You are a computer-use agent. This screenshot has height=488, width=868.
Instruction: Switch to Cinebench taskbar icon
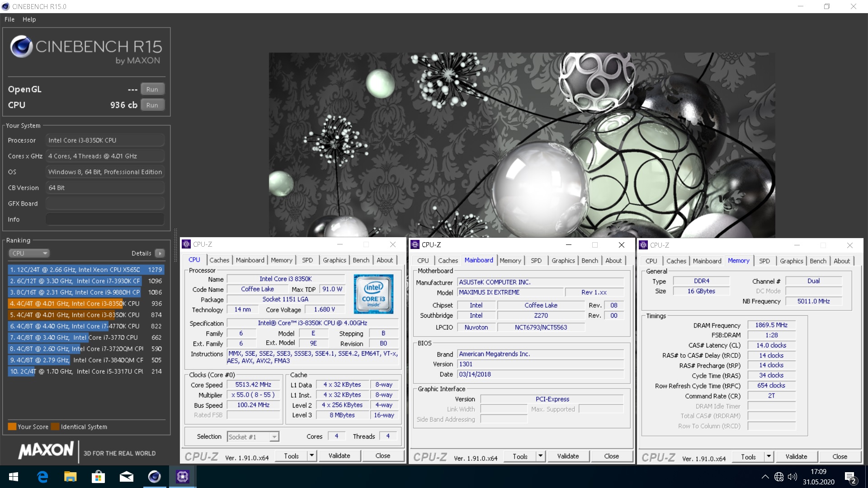point(154,477)
